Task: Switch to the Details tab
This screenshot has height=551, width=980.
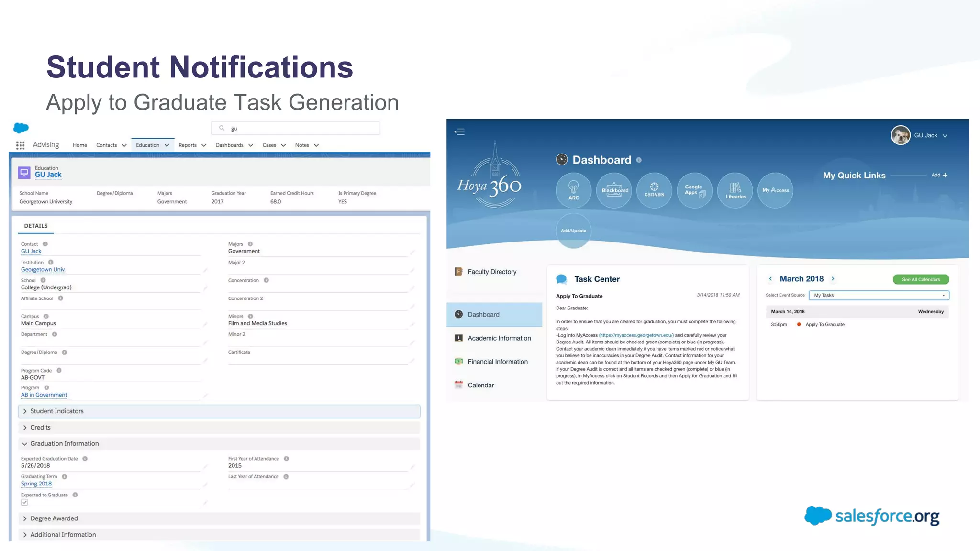Action: (x=36, y=226)
